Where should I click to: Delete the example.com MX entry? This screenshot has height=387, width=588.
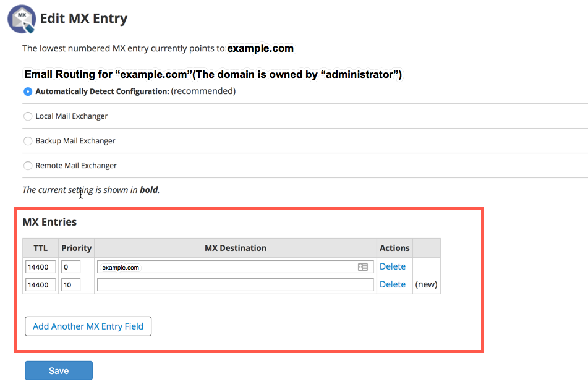(x=393, y=266)
